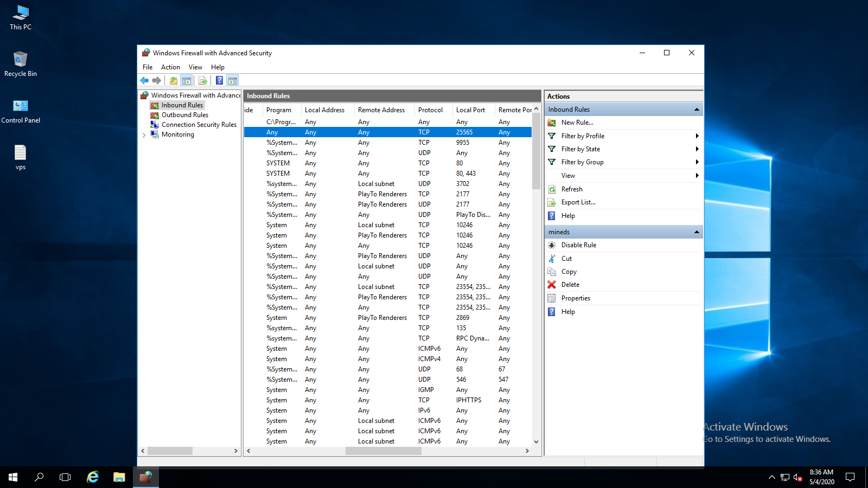Click the blue Help toolbar icon
Viewport: 868px width, 488px height.
coord(219,81)
